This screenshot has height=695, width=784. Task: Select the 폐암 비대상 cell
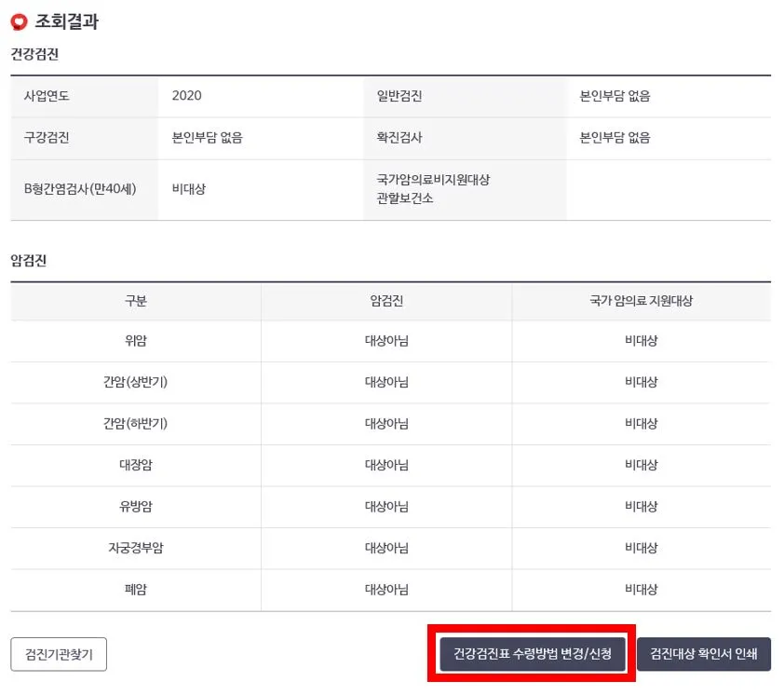640,590
